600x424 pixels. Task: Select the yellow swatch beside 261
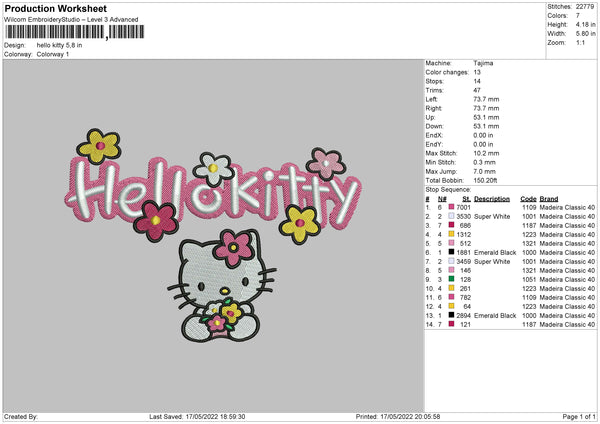pyautogui.click(x=451, y=288)
